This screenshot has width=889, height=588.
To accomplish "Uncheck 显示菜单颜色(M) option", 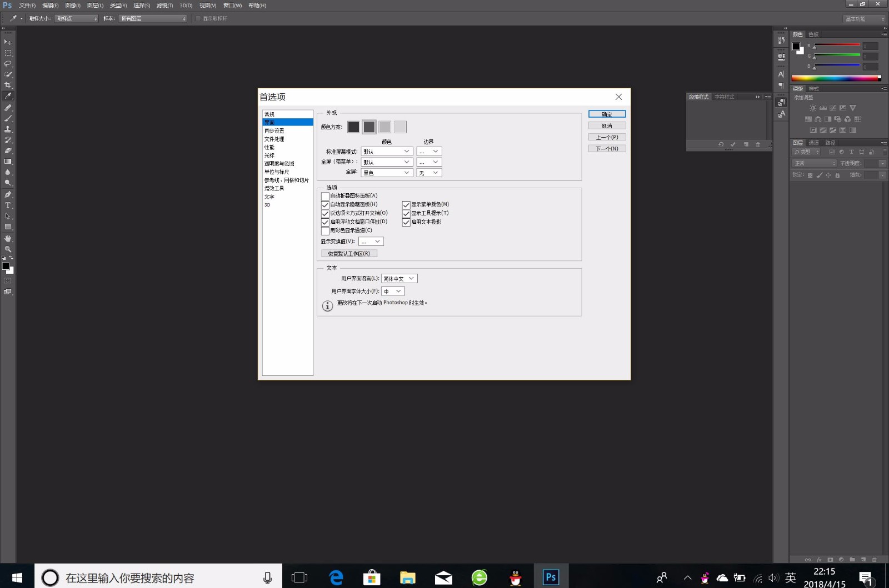I will (x=406, y=205).
